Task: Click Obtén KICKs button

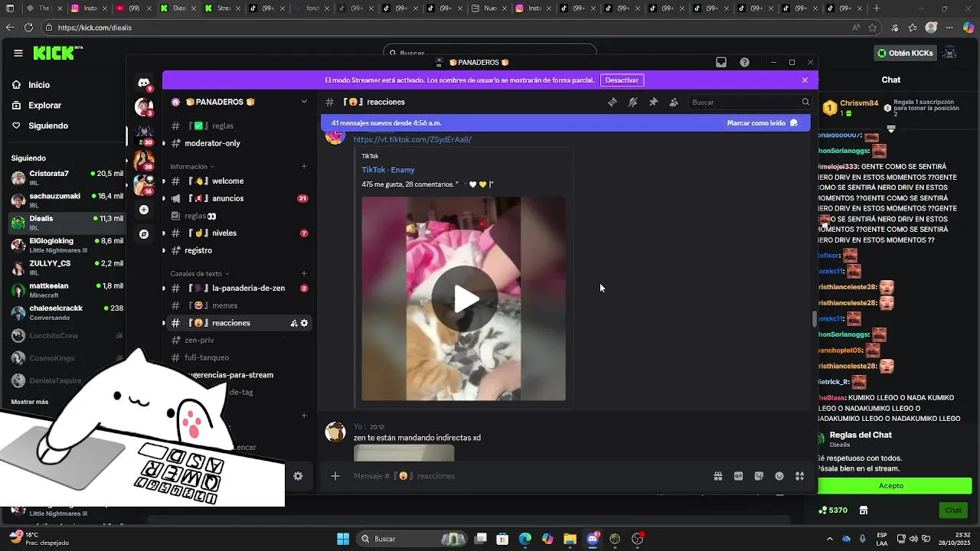Action: coord(905,53)
